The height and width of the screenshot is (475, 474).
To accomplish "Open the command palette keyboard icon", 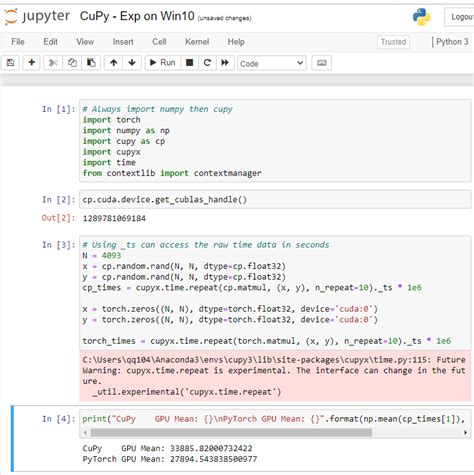I will pos(322,63).
